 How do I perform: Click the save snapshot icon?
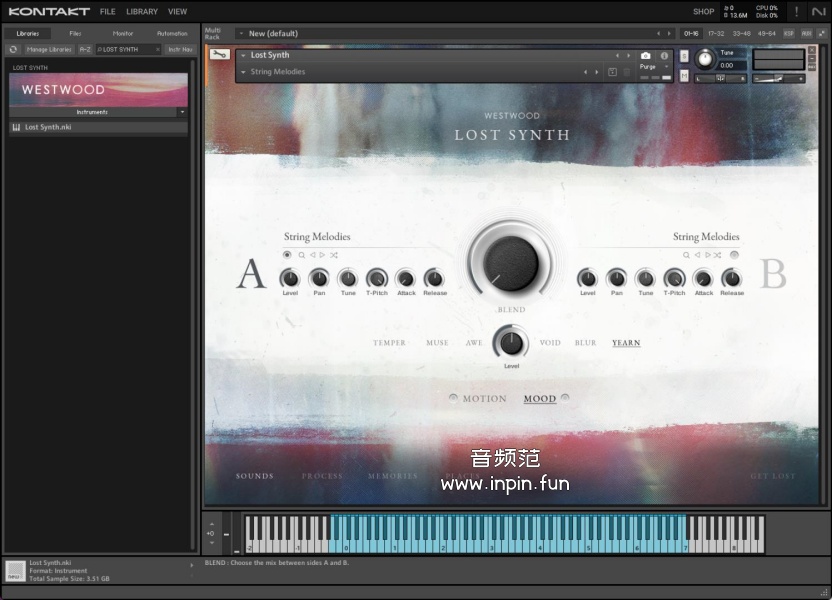click(612, 72)
